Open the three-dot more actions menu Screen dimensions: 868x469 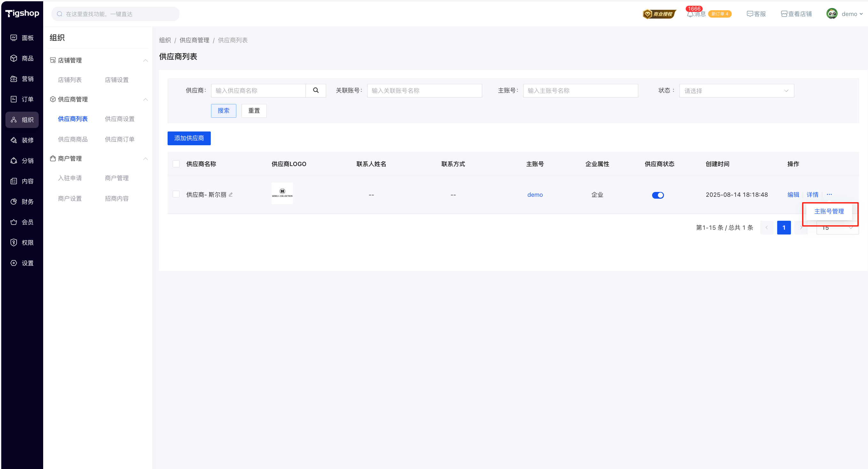829,195
